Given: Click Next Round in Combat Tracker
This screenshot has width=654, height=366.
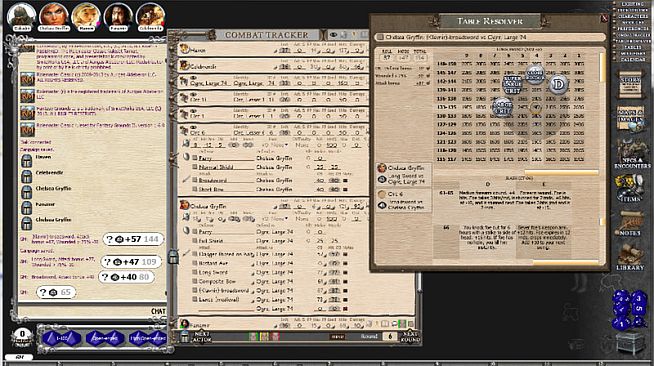Looking at the screenshot, I should 410,337.
